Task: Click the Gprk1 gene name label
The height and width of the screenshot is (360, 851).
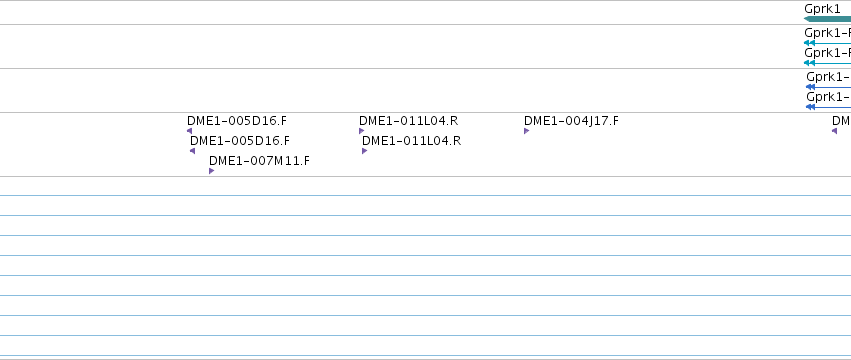Action: (822, 9)
